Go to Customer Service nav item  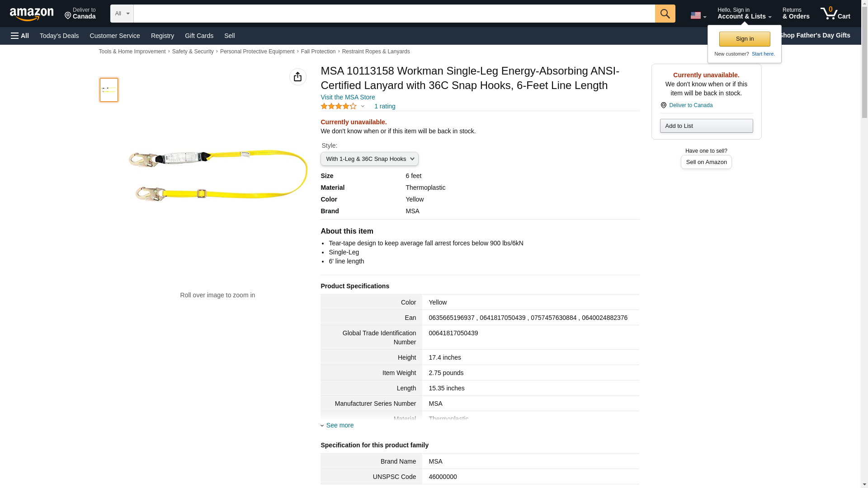pos(114,36)
